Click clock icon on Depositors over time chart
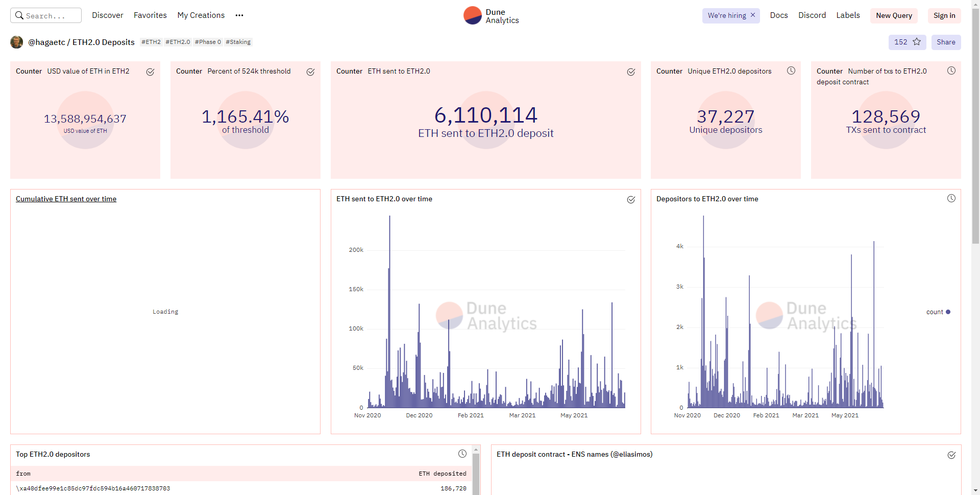Viewport: 980px width, 495px height. tap(951, 199)
